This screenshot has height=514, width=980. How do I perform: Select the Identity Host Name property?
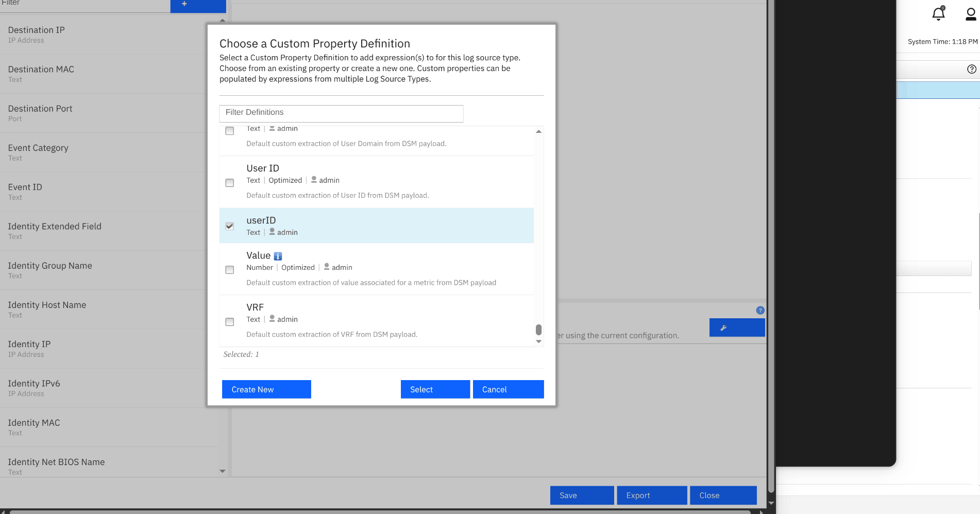coord(109,310)
